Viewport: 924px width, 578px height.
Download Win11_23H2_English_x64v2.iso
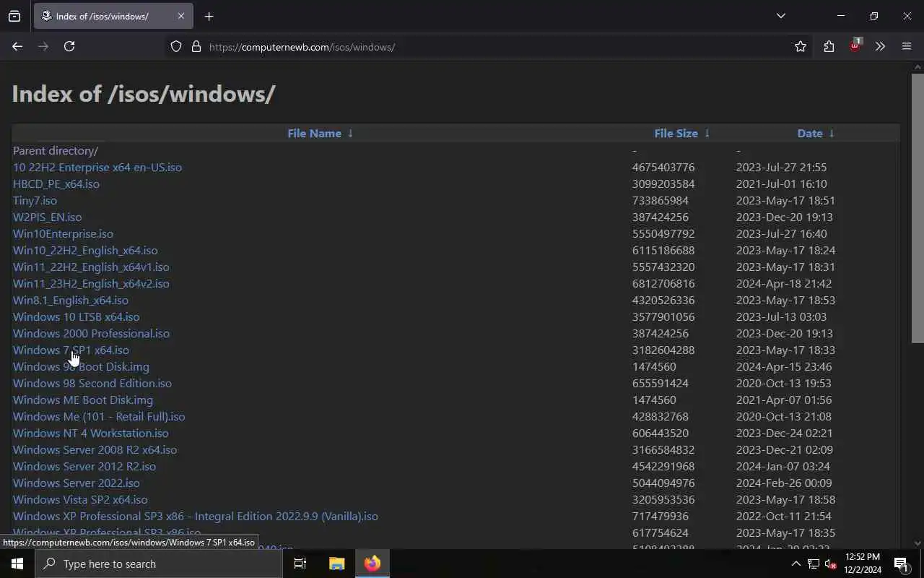coord(91,283)
